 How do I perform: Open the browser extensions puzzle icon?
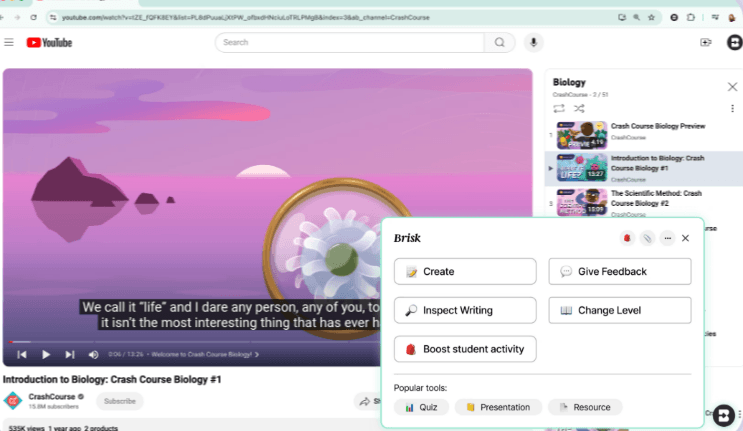[691, 18]
